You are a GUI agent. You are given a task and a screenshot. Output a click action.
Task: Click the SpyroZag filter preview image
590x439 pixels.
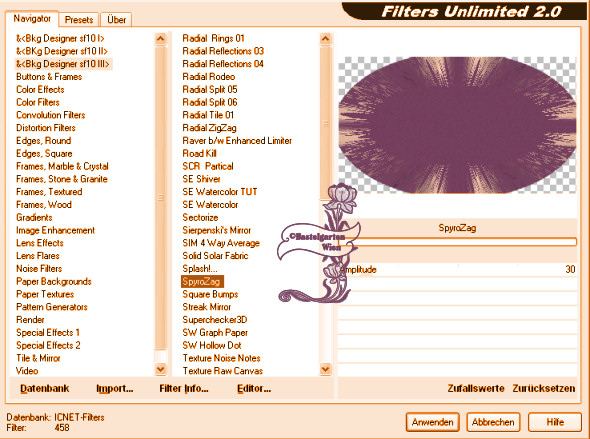457,125
